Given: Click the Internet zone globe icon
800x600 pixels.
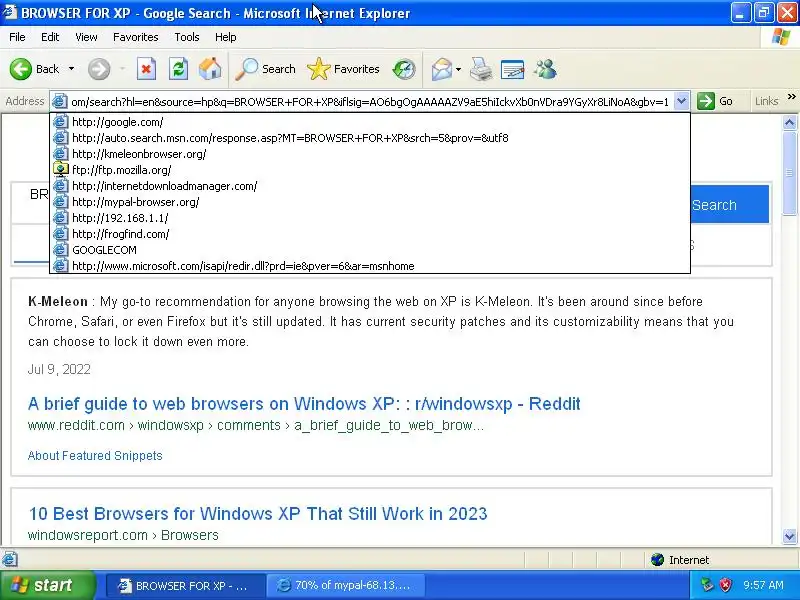Looking at the screenshot, I should 657,560.
